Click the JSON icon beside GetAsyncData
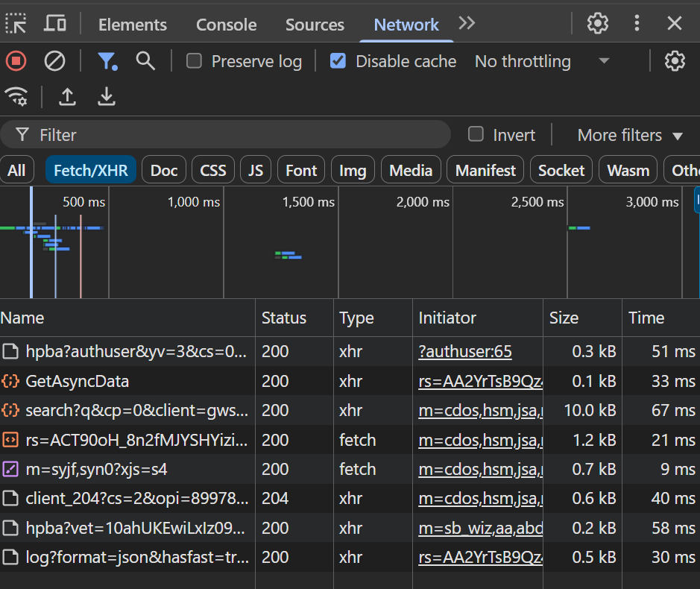Screen dimensions: 700x589 pyautogui.click(x=10, y=381)
